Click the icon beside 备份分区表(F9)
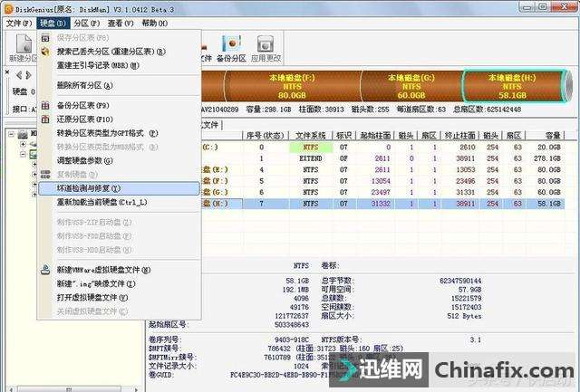 point(45,106)
